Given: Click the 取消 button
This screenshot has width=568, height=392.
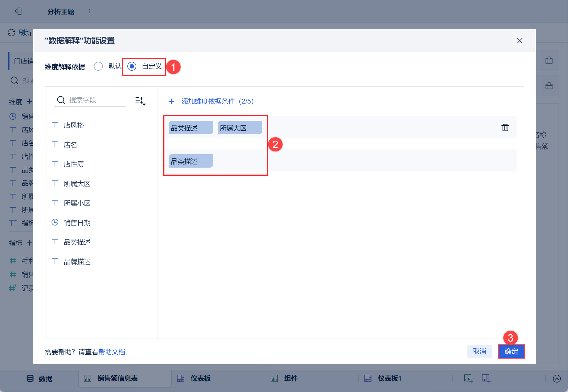Looking at the screenshot, I should tap(479, 351).
